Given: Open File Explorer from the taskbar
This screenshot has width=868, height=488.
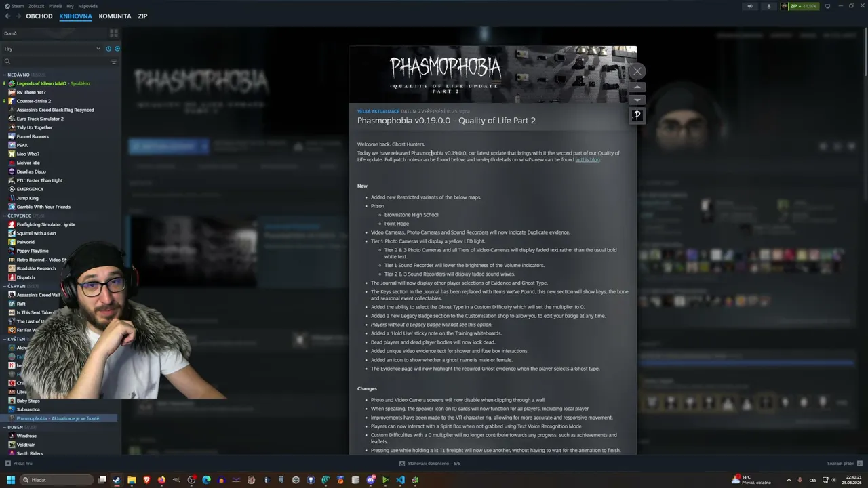Looking at the screenshot, I should coord(132,480).
